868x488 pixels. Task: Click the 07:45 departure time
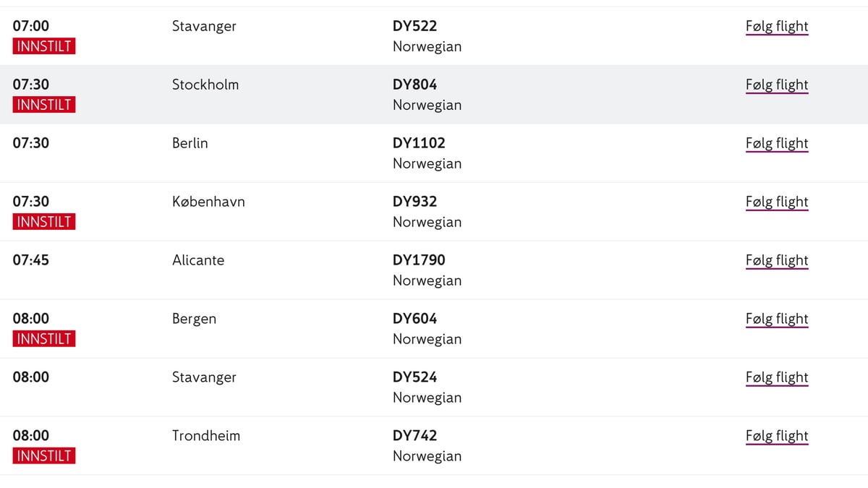[x=31, y=260]
